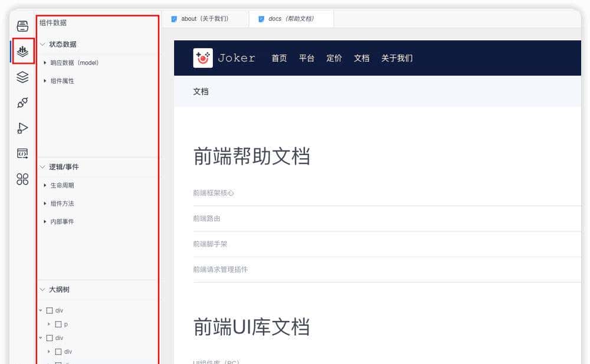
Task: Select the print/document icon at sidebar top
Action: click(22, 25)
